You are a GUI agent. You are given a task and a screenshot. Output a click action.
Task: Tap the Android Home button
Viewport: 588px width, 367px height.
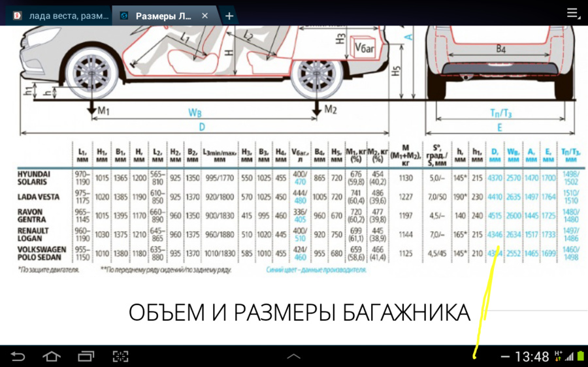[x=52, y=356]
